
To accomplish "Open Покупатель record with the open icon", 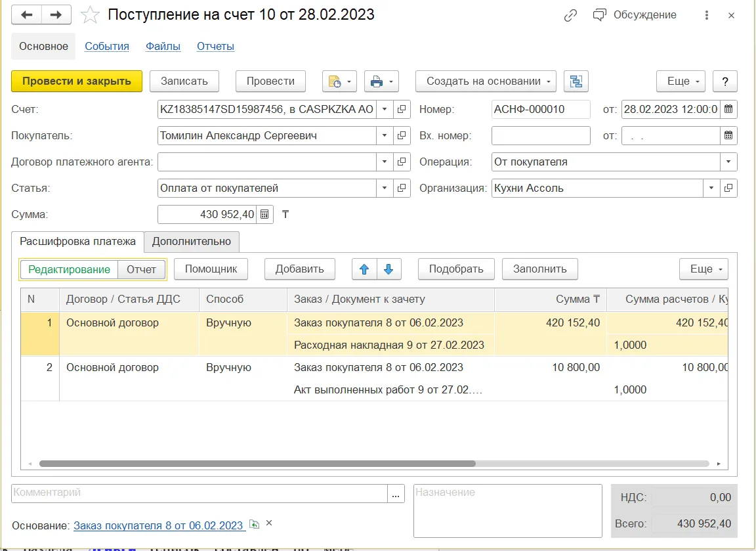I will 402,135.
